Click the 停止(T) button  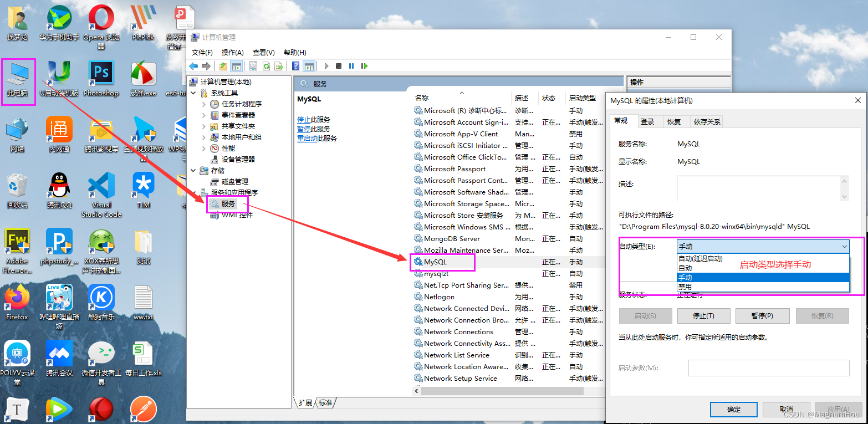tap(703, 316)
